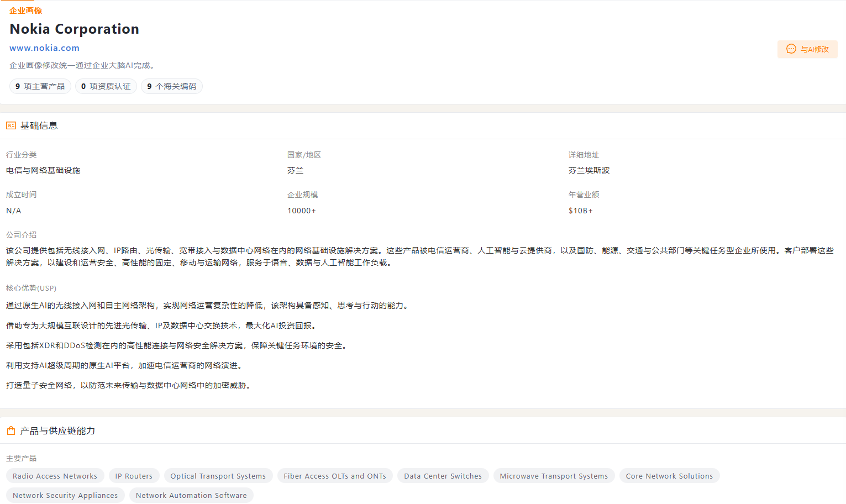Select the 9 项主营产品 pill
This screenshot has height=504, width=846.
pos(40,86)
